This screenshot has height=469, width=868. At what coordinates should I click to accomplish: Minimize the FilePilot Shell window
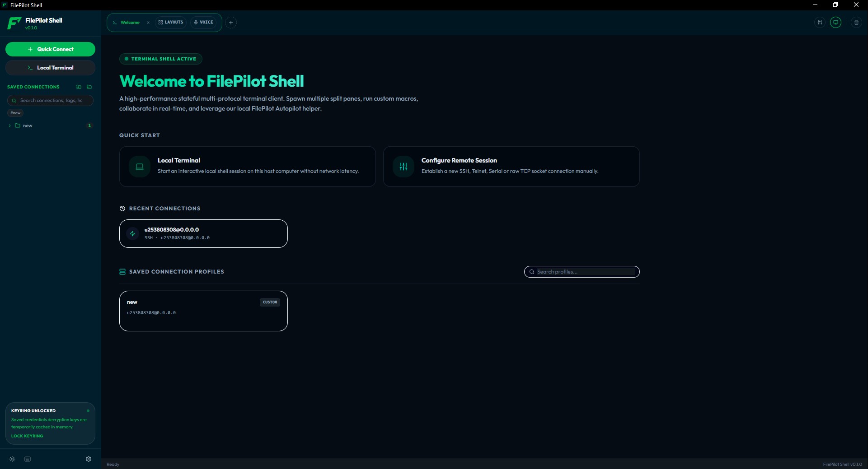(815, 5)
